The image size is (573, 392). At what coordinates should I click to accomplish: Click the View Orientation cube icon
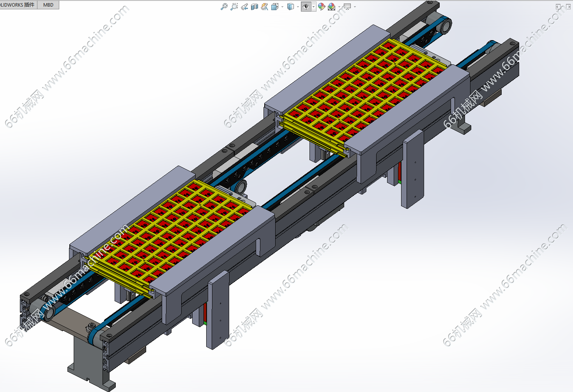click(275, 7)
